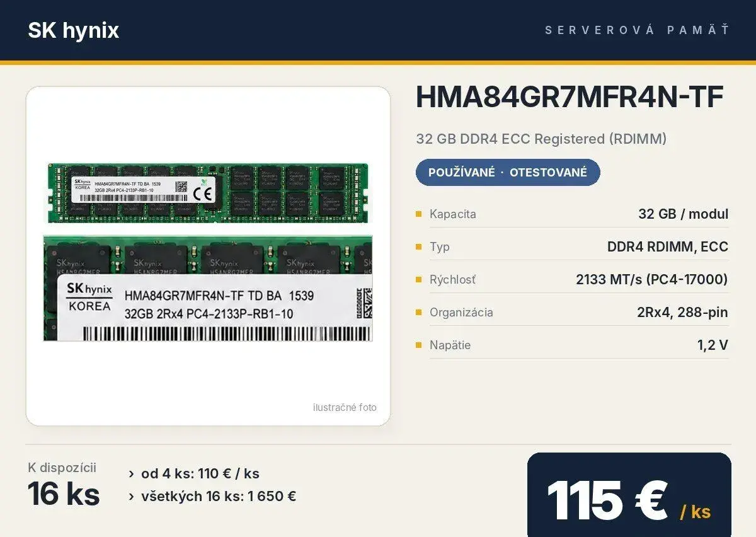756x537 pixels.
Task: Click the všetkých 16 ks: 1 650 € line
Action: (x=219, y=496)
